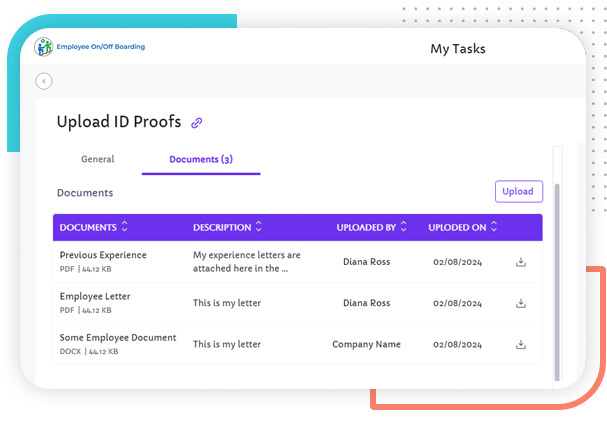
Task: Select the Documents (3) tab
Action: point(201,159)
